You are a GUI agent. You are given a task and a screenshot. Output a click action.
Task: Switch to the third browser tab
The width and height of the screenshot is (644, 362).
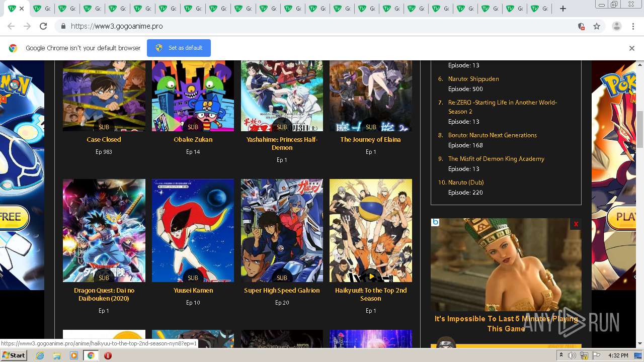point(67,9)
